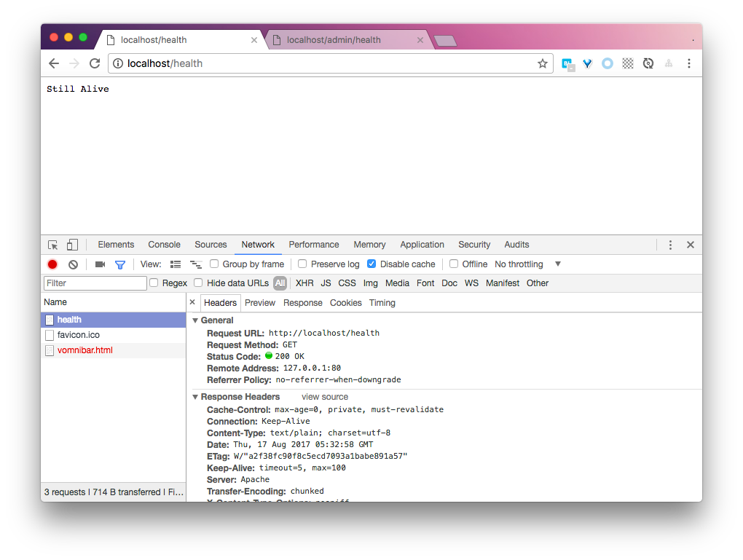
Task: Open the DevTools customize three-dot menu
Action: click(670, 245)
